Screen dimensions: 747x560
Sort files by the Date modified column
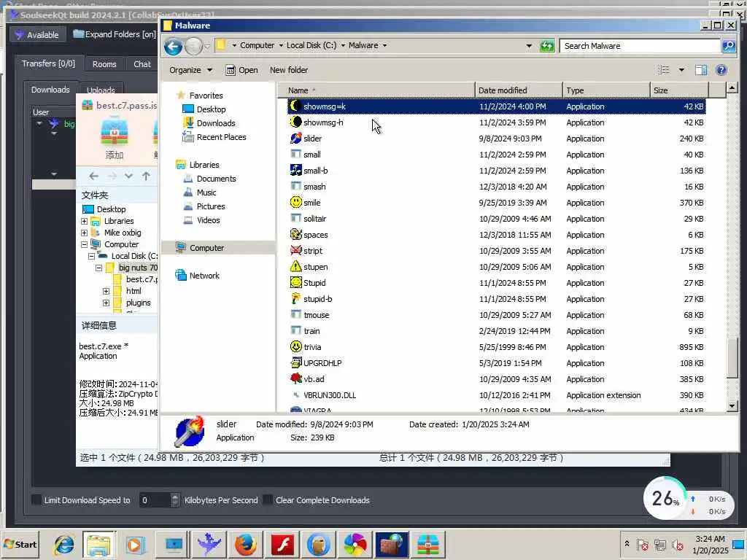coord(519,90)
